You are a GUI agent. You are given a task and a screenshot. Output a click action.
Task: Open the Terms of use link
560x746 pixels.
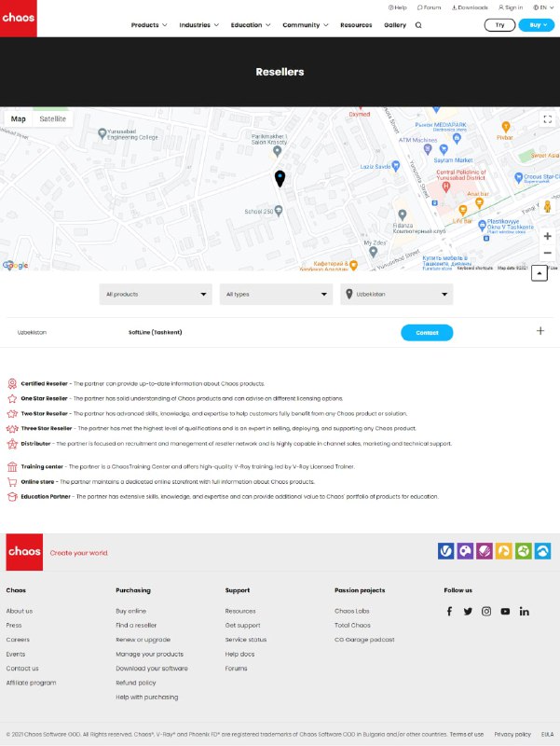pyautogui.click(x=466, y=734)
